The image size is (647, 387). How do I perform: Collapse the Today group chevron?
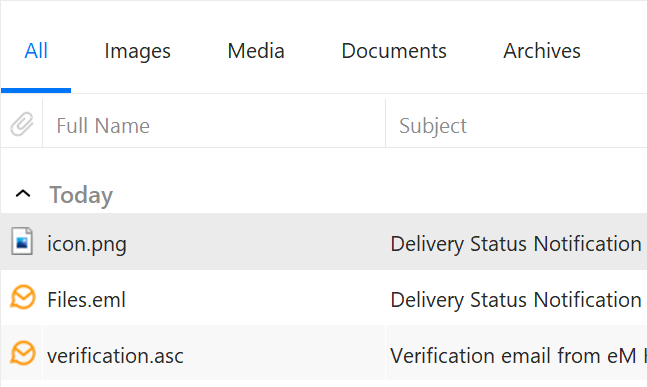pos(23,194)
